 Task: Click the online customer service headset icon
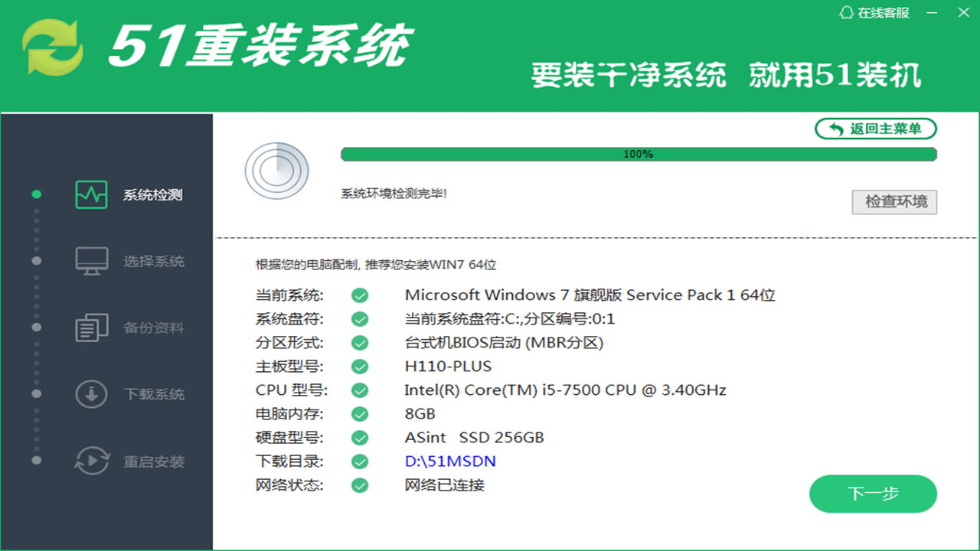coord(846,12)
